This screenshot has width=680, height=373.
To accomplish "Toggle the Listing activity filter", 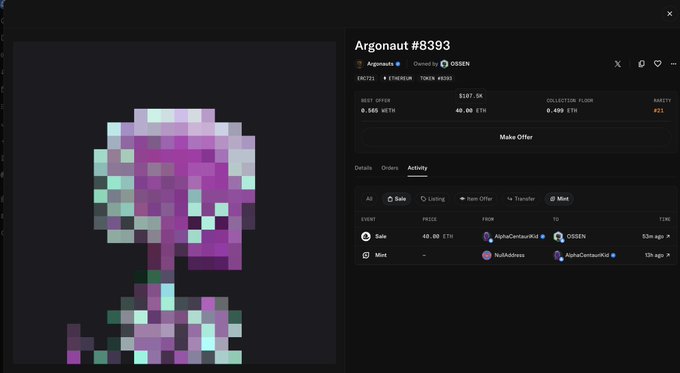I will click(433, 199).
